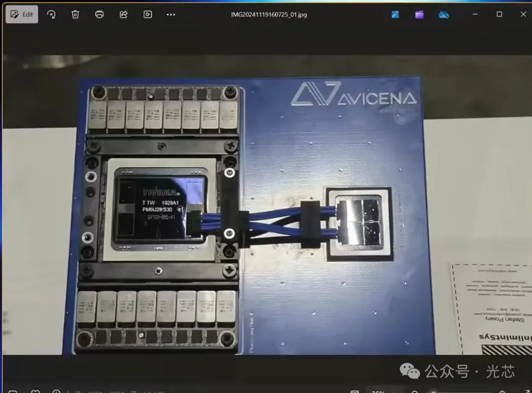
Task: Print the image via the printer icon
Action: [100, 14]
